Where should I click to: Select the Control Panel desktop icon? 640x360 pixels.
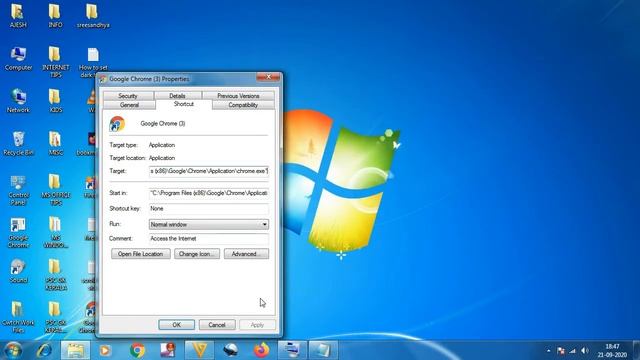click(x=18, y=190)
